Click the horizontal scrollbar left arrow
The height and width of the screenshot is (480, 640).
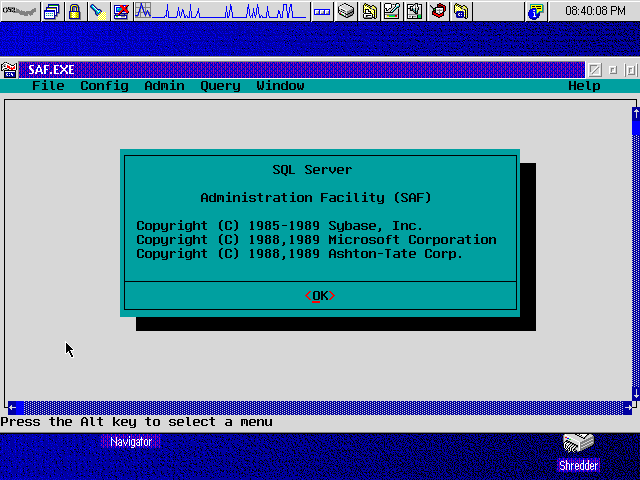[x=13, y=407]
